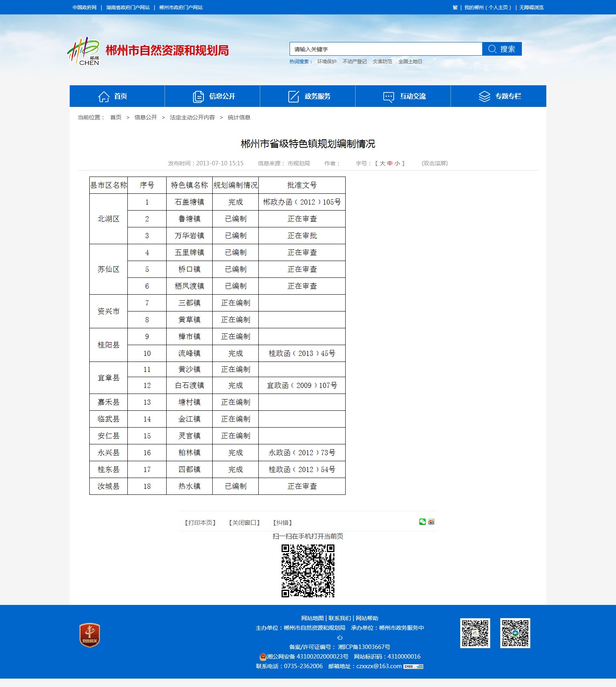Open 网站帮助 footer link
The width and height of the screenshot is (616, 687).
click(x=367, y=618)
